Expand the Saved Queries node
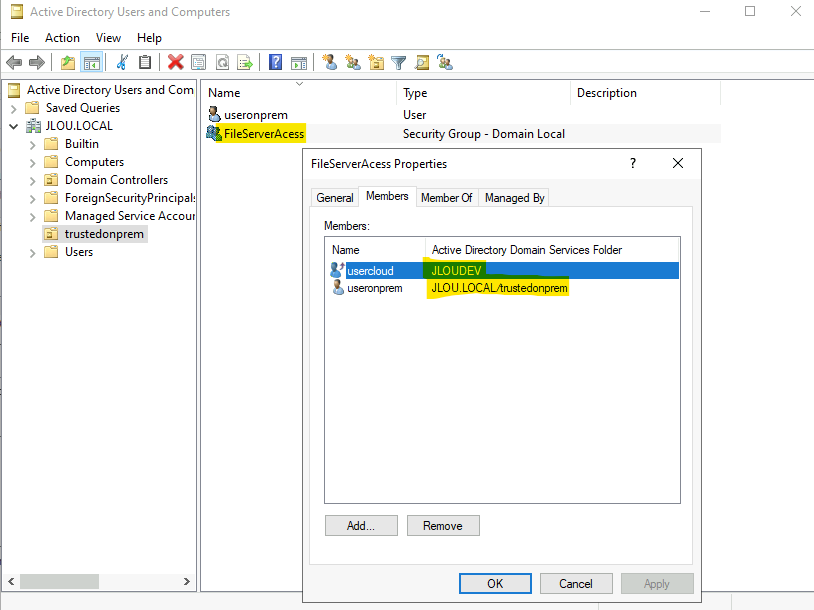This screenshot has height=610, width=814. 14,109
